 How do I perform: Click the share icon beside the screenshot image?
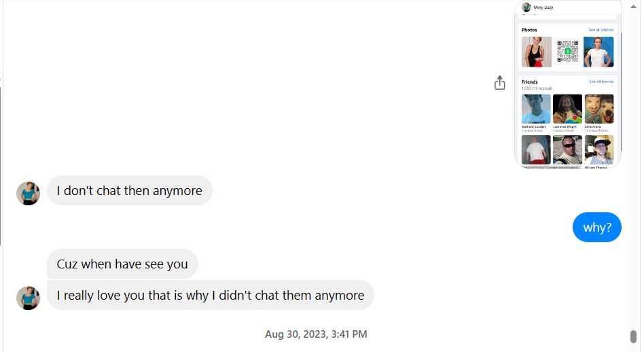[x=500, y=83]
